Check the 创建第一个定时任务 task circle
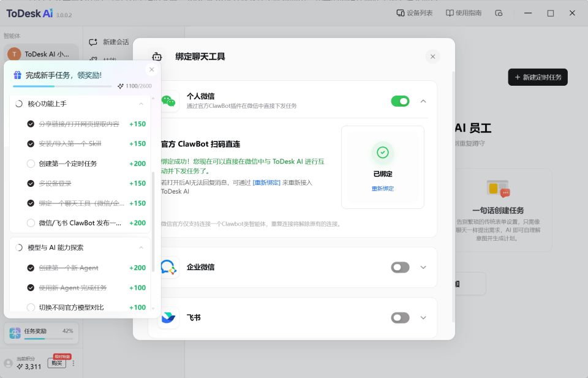The height and width of the screenshot is (378, 588). click(x=31, y=164)
